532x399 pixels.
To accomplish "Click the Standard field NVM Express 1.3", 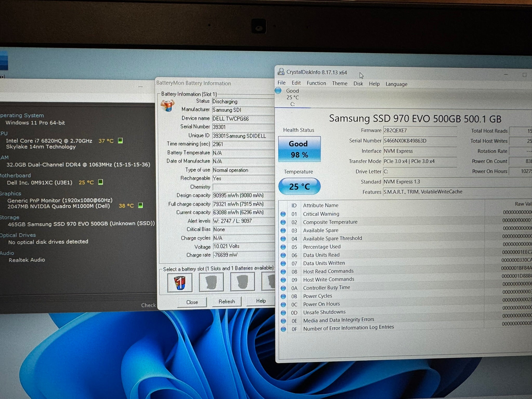I will [457, 182].
